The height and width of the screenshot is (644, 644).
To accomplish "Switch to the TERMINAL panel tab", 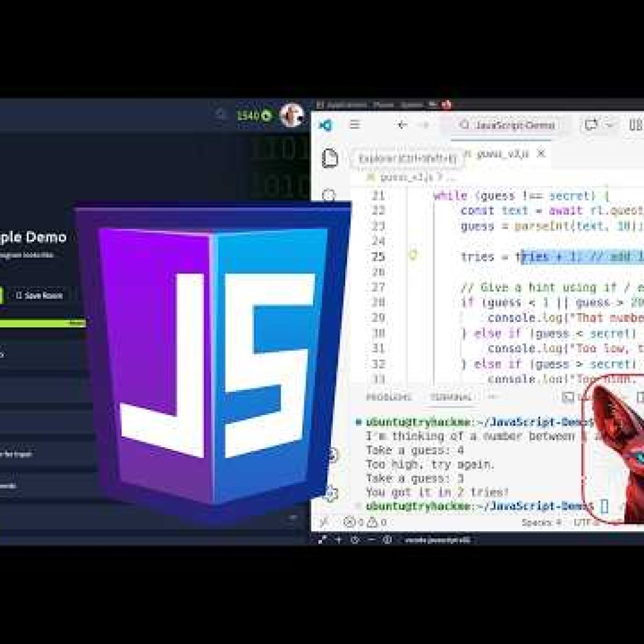I will click(x=451, y=397).
